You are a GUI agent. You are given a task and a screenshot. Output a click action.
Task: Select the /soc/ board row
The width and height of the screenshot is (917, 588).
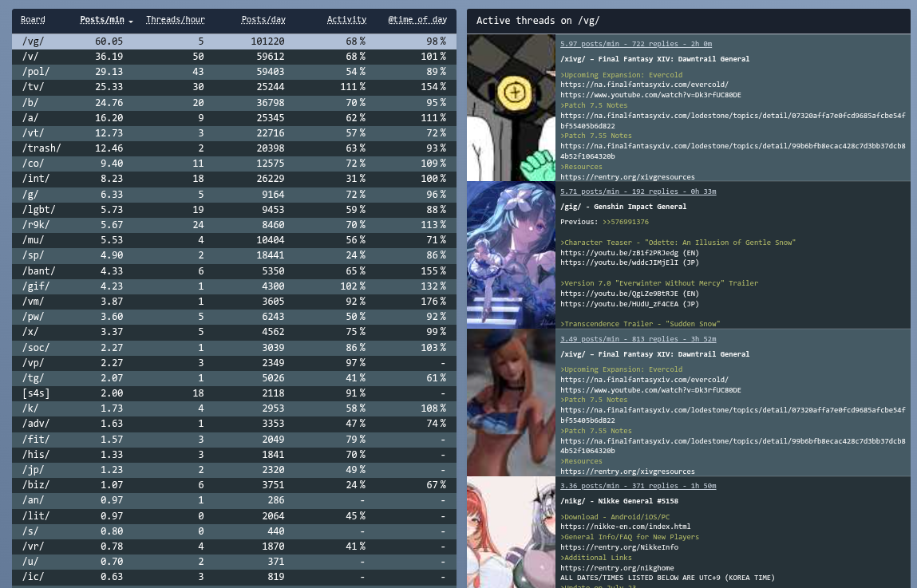[x=234, y=347]
